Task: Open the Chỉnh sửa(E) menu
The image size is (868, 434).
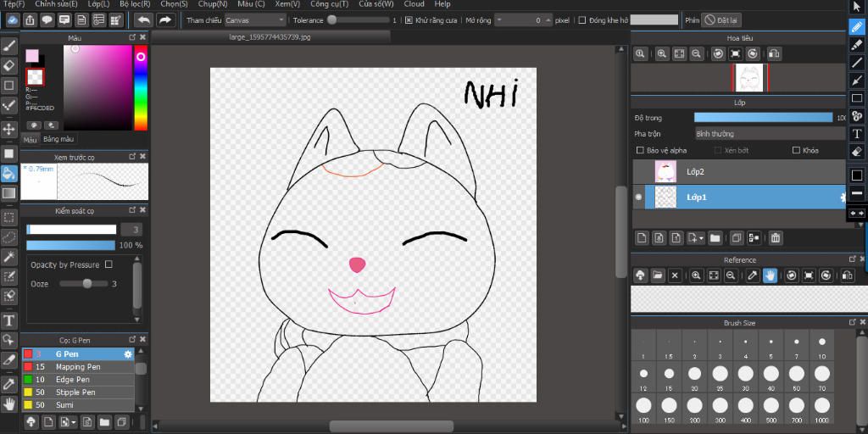Action: tap(56, 4)
